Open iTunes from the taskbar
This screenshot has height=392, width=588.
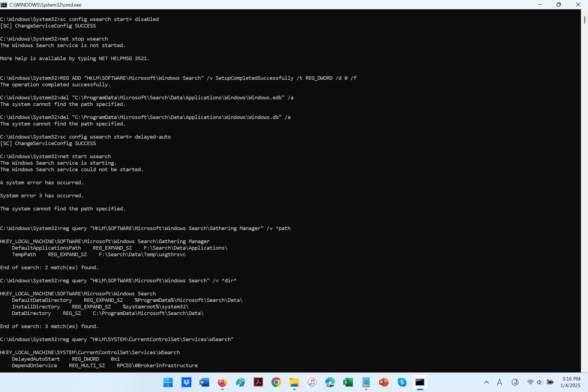[x=312, y=382]
